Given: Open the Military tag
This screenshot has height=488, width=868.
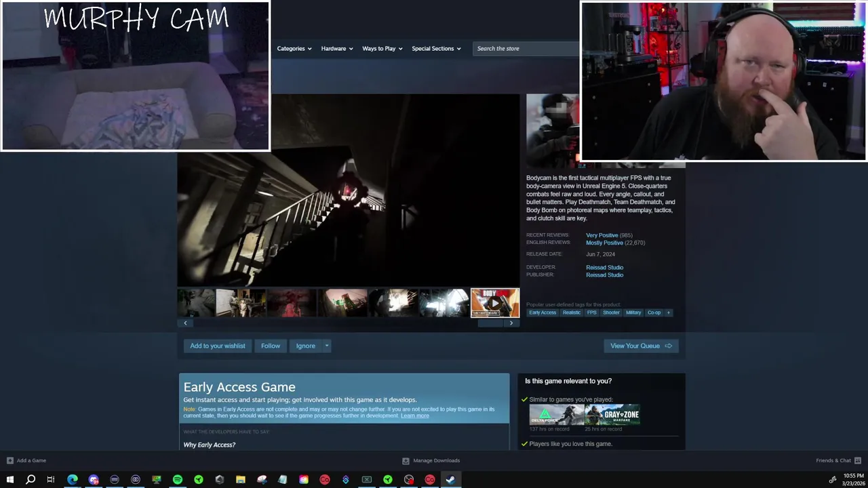Looking at the screenshot, I should coord(633,312).
